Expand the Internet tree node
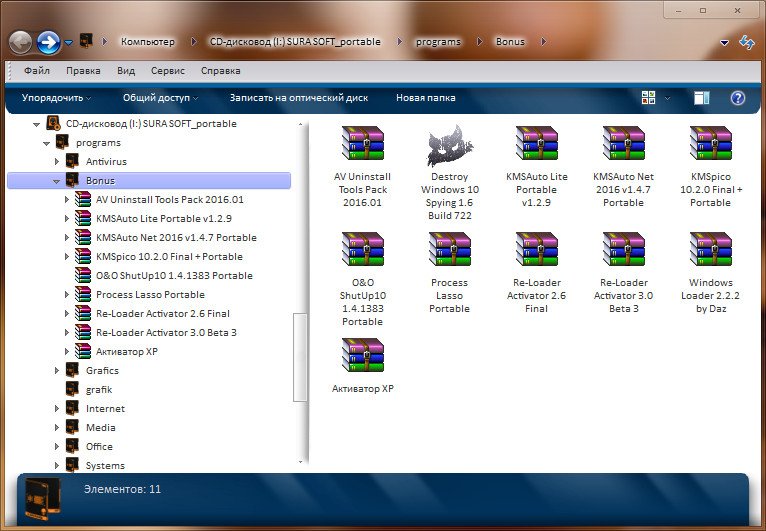This screenshot has width=766, height=531. (x=57, y=408)
